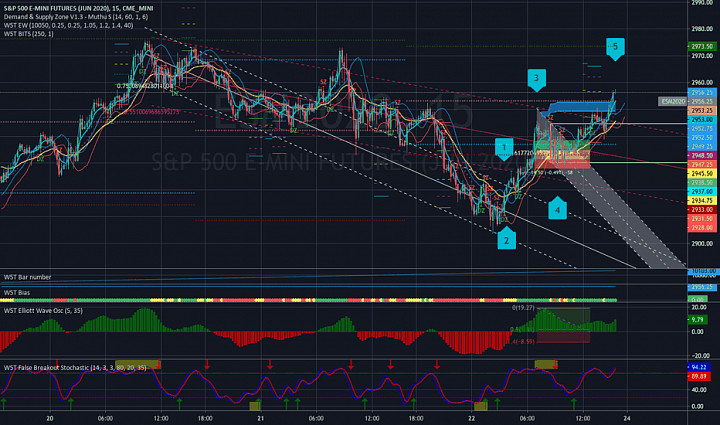Click the magenta 2948.50 price label
Screen dimensions: 720x425
click(x=702, y=156)
